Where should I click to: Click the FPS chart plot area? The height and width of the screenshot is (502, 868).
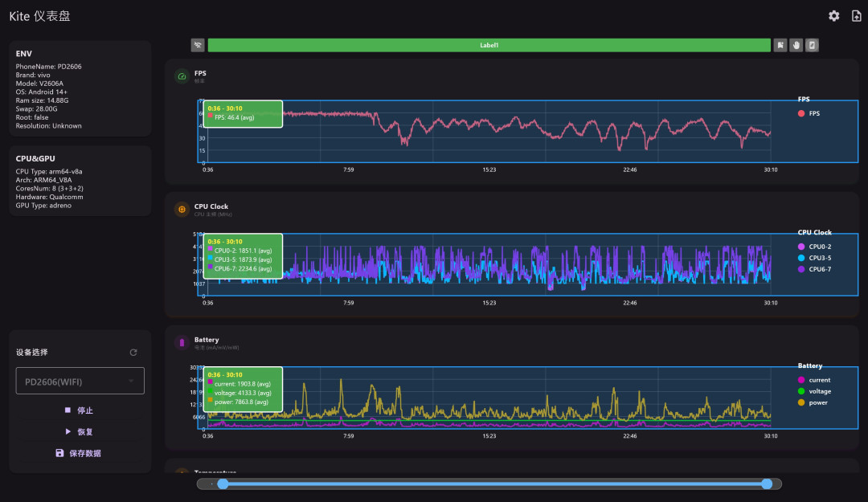click(527, 132)
